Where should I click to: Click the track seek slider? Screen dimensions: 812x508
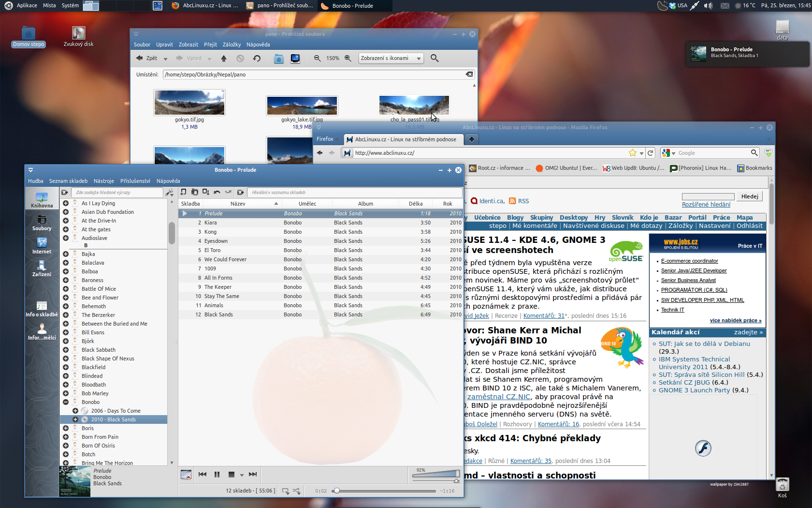pyautogui.click(x=384, y=491)
